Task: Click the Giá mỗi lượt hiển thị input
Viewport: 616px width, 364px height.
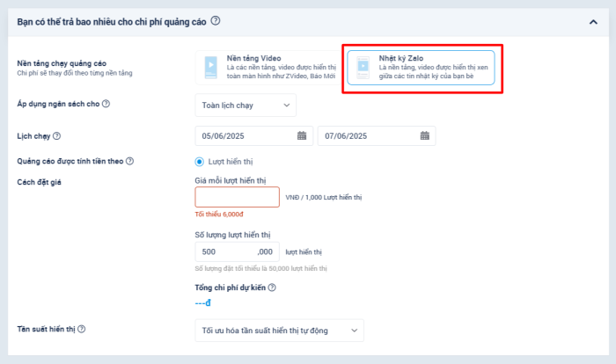Action: [238, 197]
